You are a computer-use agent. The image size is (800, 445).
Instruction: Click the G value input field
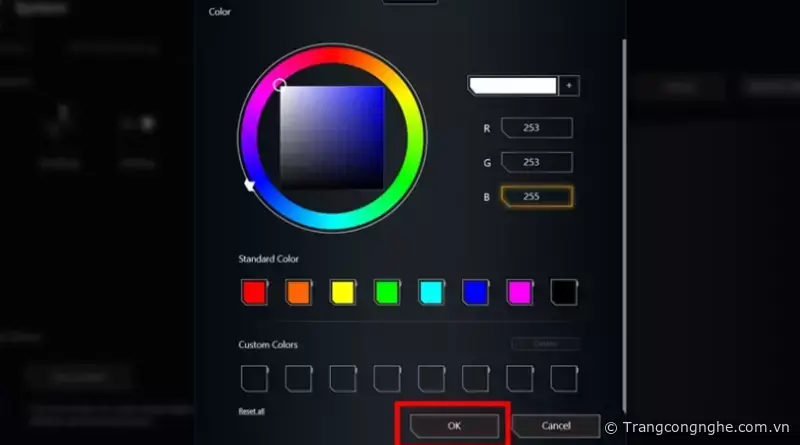(x=537, y=162)
